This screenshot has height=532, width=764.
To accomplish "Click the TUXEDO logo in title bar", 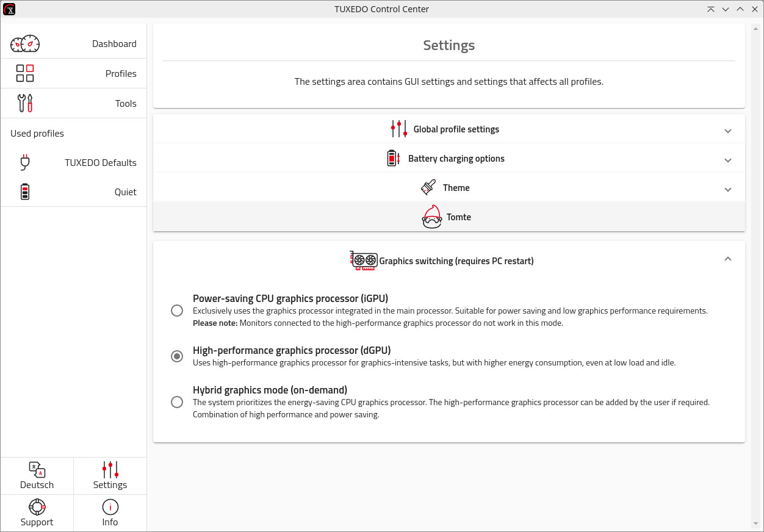I will pyautogui.click(x=9, y=9).
